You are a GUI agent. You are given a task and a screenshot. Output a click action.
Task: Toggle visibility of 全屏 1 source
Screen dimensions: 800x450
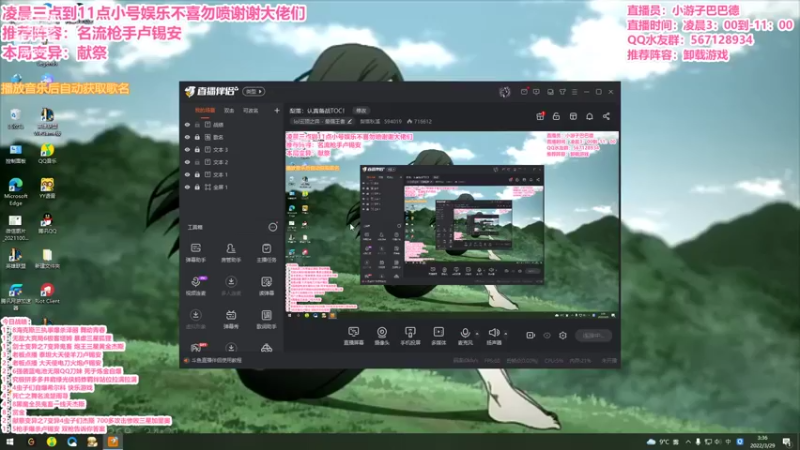(187, 187)
